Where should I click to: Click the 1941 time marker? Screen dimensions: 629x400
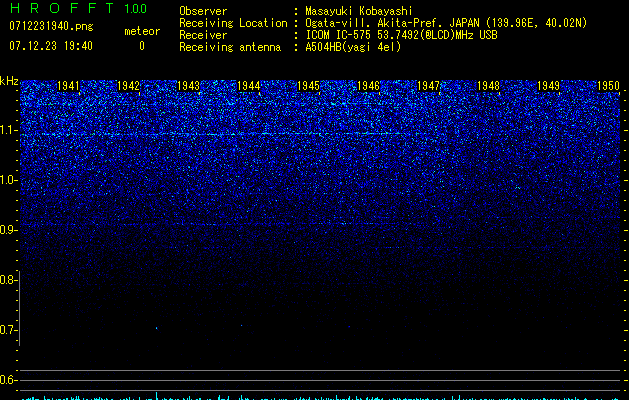coord(68,86)
